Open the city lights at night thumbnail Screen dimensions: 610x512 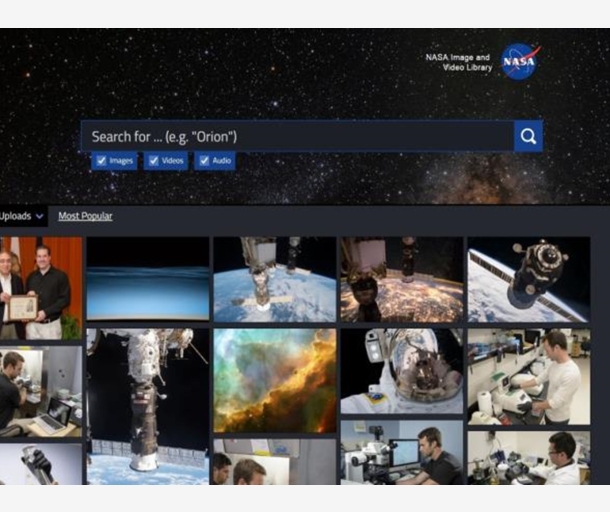coord(401,279)
